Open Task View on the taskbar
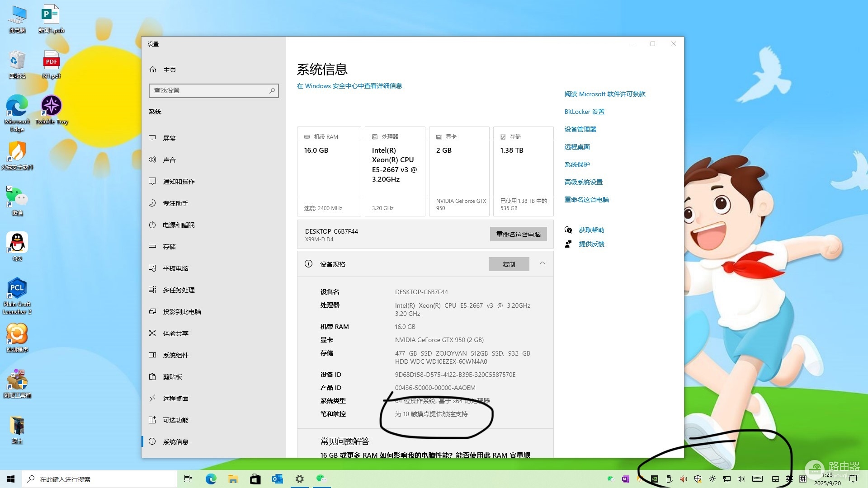 pyautogui.click(x=188, y=479)
